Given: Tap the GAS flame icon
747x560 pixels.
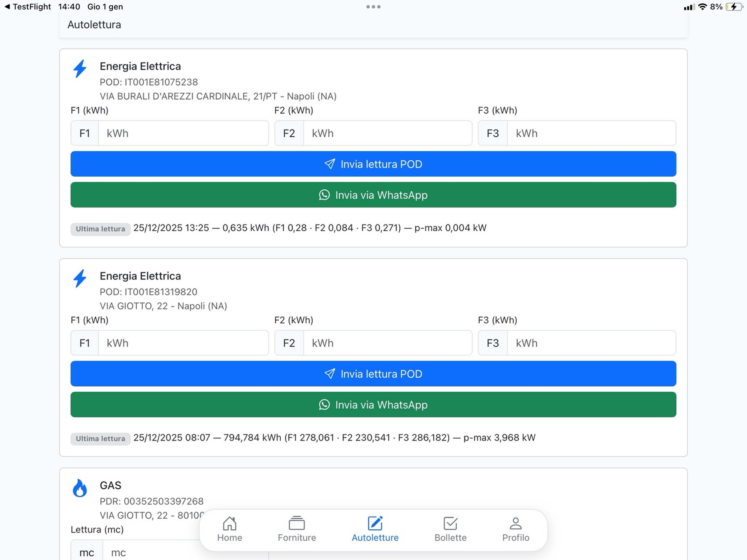Looking at the screenshot, I should (x=80, y=488).
